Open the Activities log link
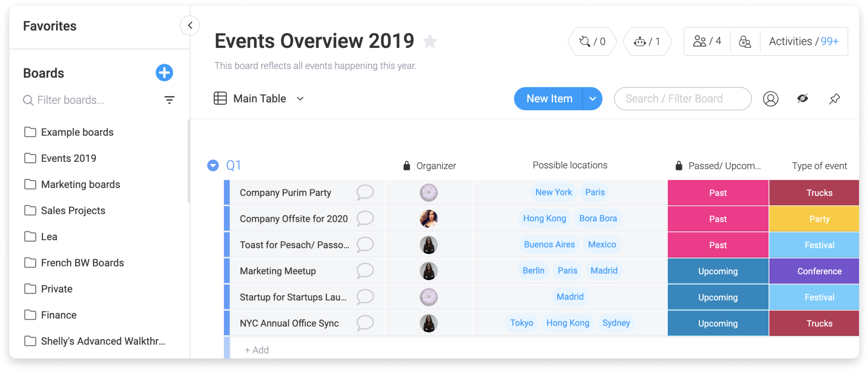Screen dimensions: 868x371 click(804, 41)
